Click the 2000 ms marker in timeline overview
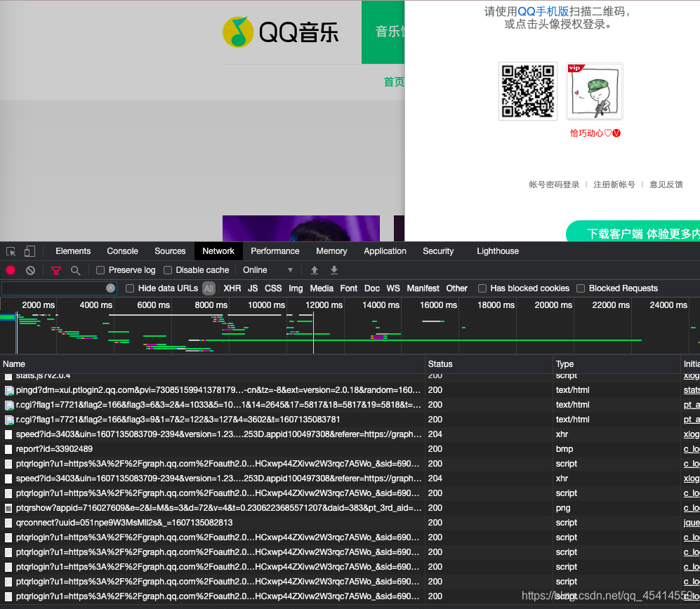700x609 pixels. pos(39,305)
